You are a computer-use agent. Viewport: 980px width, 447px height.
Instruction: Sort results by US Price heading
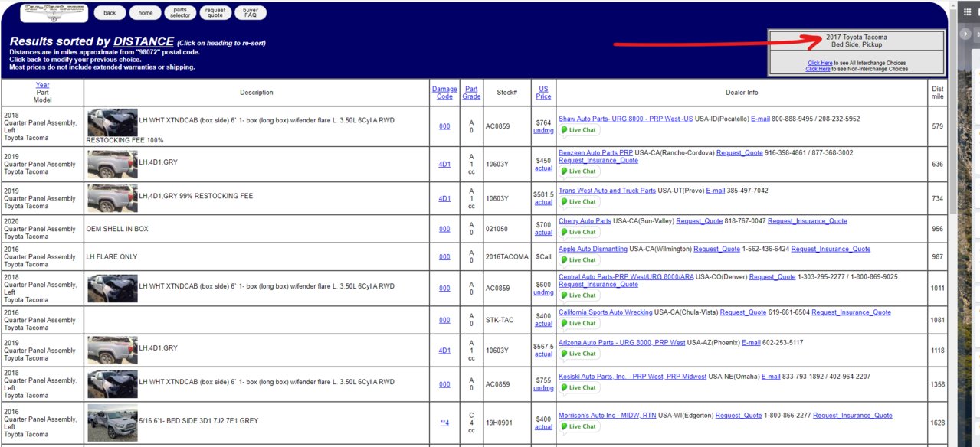coord(543,93)
